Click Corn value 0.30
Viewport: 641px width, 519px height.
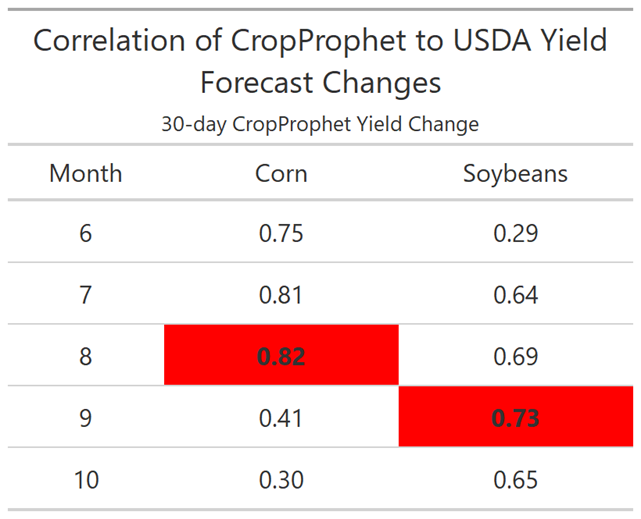(281, 480)
